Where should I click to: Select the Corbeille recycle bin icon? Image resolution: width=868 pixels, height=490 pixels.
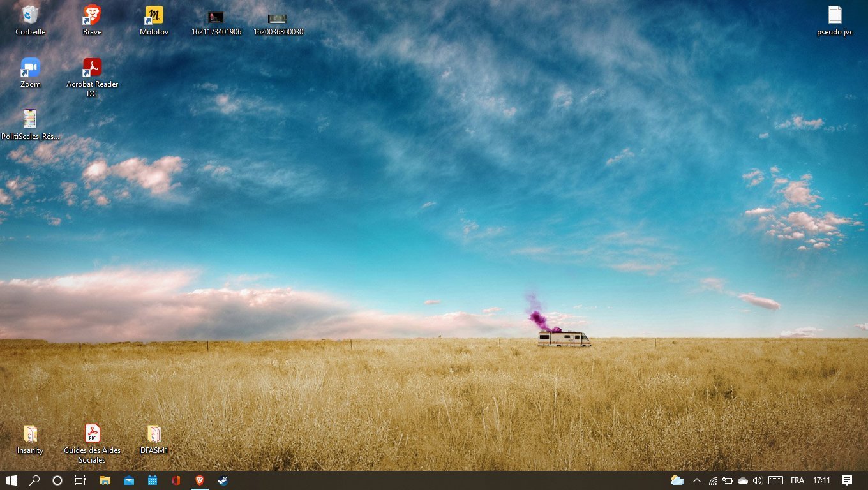click(x=30, y=20)
